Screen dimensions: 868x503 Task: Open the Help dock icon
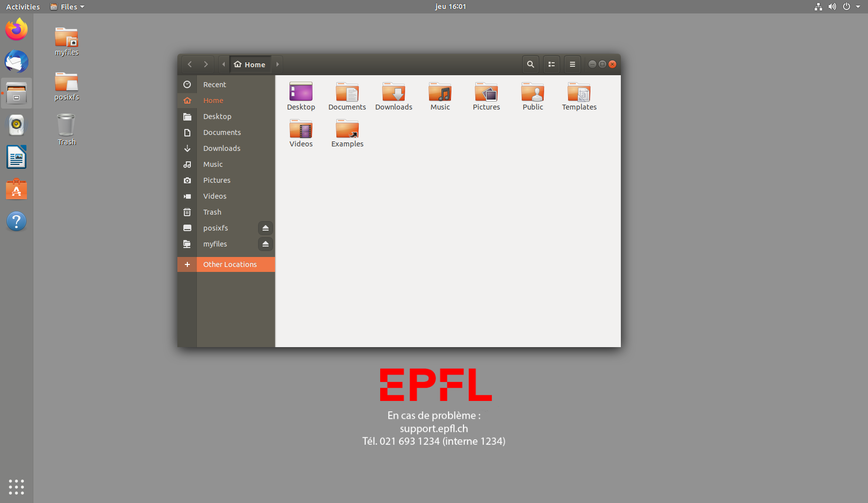tap(16, 222)
